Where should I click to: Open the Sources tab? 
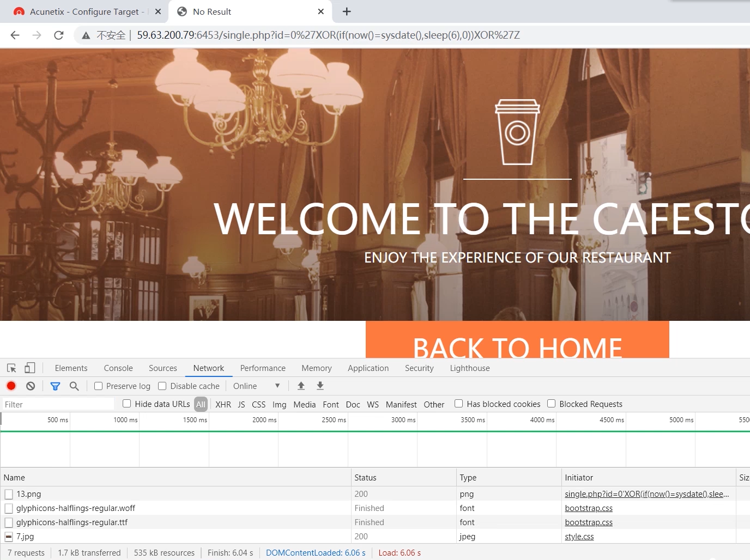(x=163, y=368)
